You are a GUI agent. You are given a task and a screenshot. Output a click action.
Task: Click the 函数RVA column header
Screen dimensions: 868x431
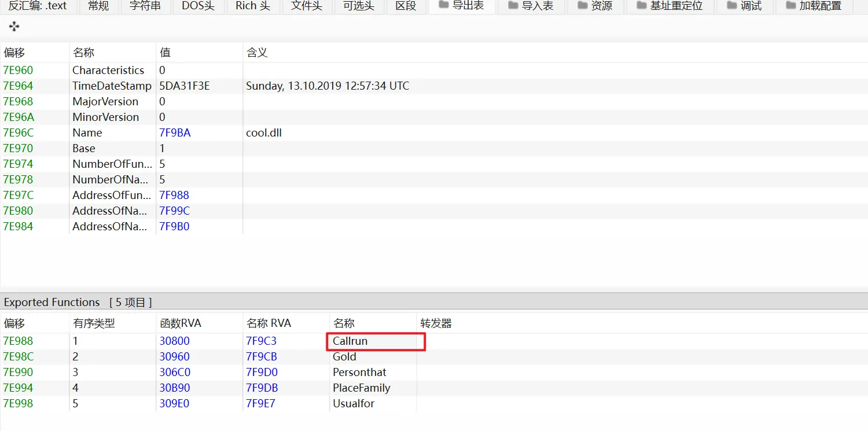(x=181, y=323)
